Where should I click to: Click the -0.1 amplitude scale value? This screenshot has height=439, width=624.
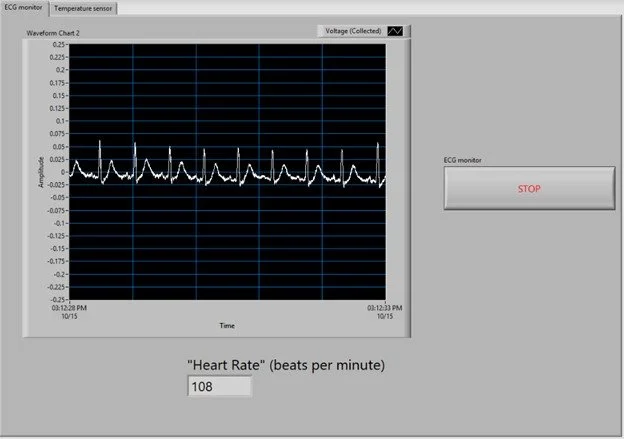pos(59,223)
